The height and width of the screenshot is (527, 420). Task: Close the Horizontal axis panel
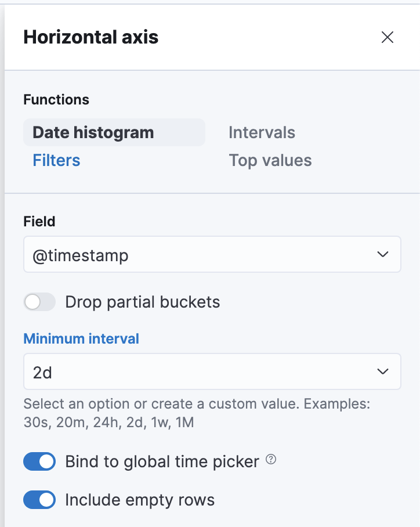(x=387, y=38)
